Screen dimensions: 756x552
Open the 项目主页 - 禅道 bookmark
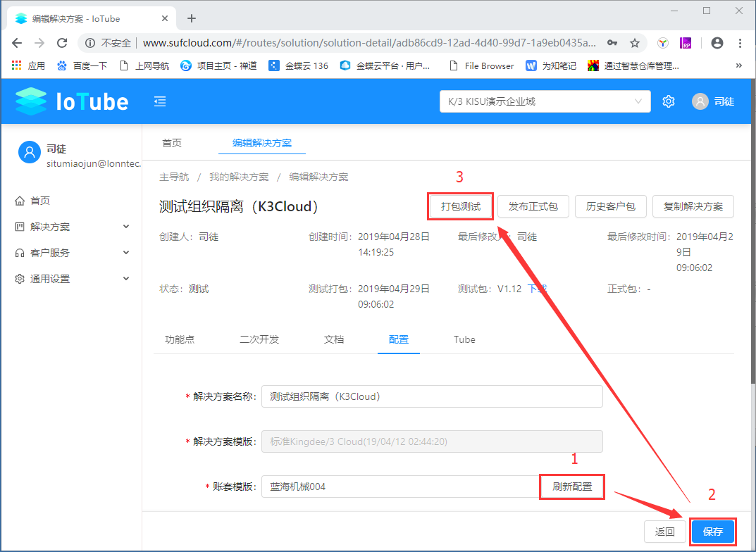click(218, 65)
